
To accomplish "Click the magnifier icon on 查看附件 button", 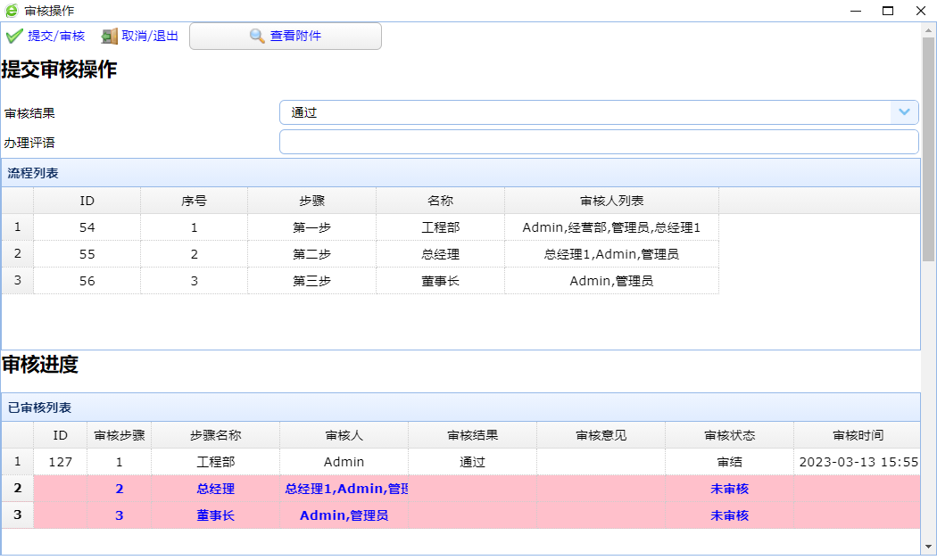I will click(x=256, y=36).
